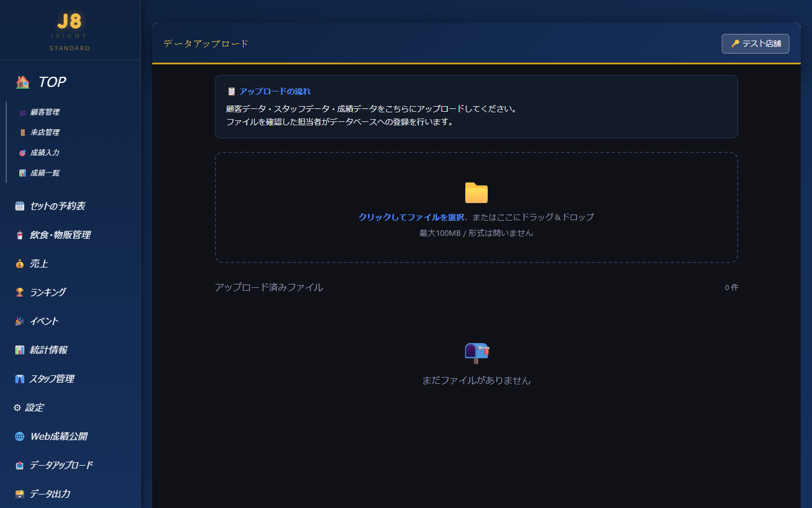This screenshot has width=812, height=508.
Task: Open ランキング from sidebar
Action: 48,292
